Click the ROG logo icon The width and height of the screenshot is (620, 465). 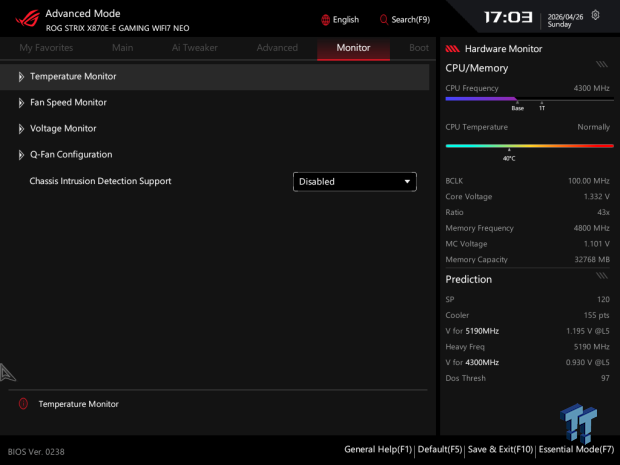[x=28, y=18]
